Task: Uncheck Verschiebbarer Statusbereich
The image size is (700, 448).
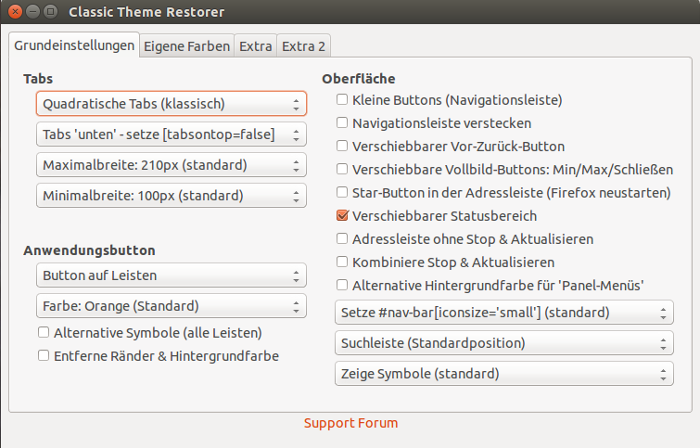Action: [343, 216]
